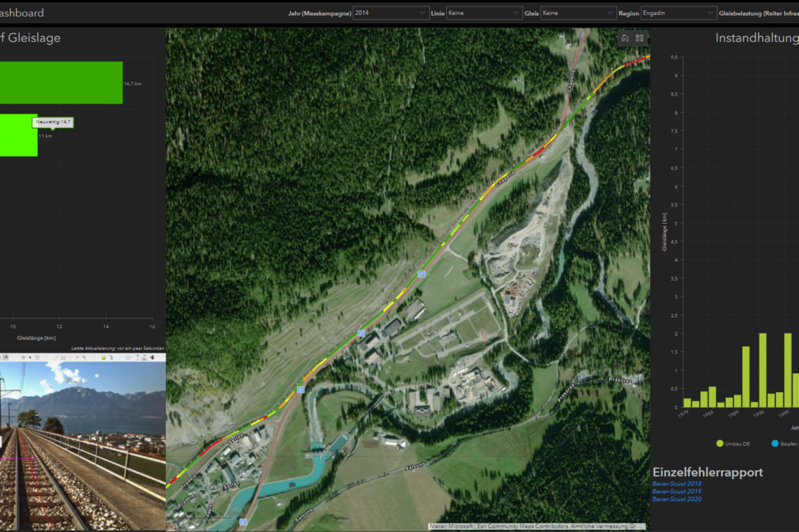Click the map home extent icon
Viewport: 799px width, 532px height.
[625, 38]
